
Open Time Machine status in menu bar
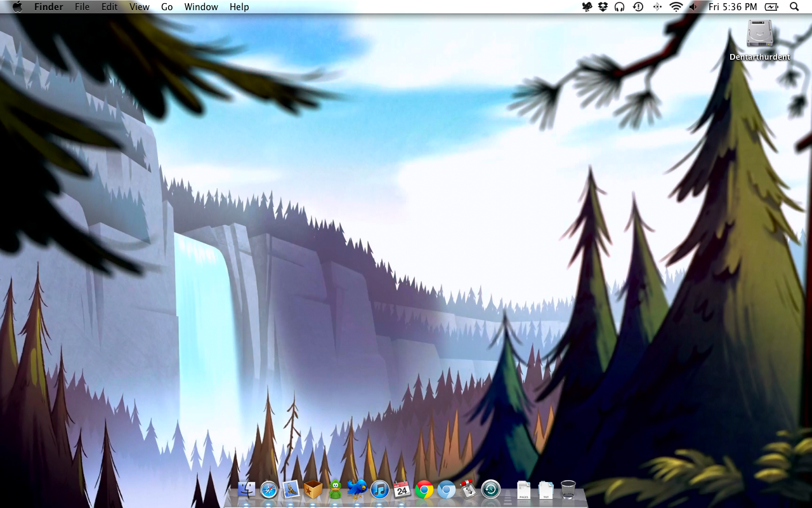pos(638,7)
